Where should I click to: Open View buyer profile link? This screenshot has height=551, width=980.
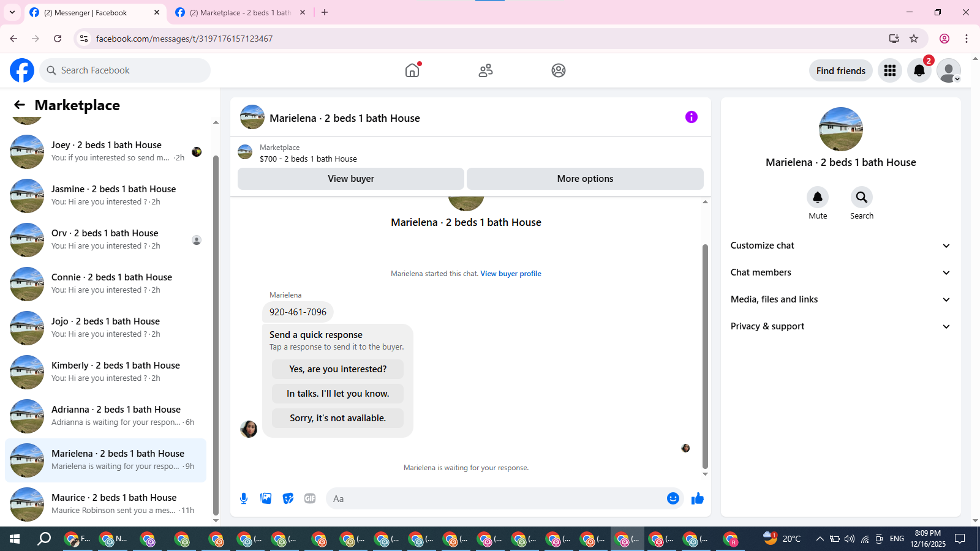[511, 274]
